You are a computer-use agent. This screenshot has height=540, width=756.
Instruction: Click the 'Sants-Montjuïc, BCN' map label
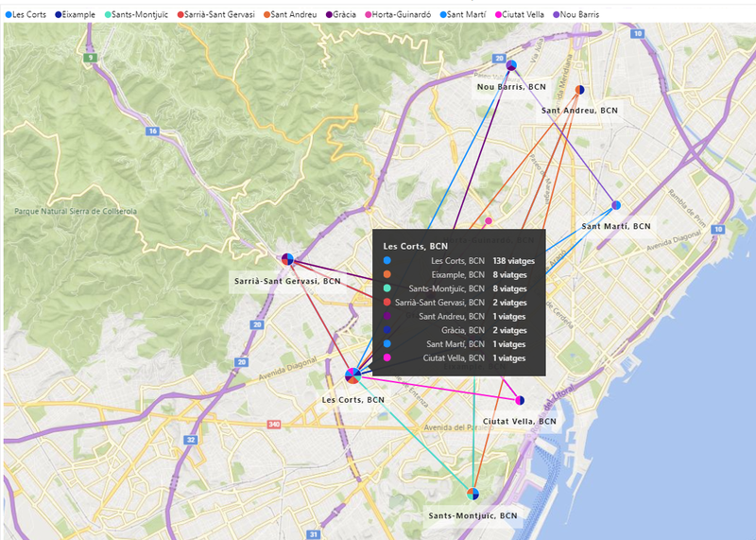pyautogui.click(x=473, y=515)
